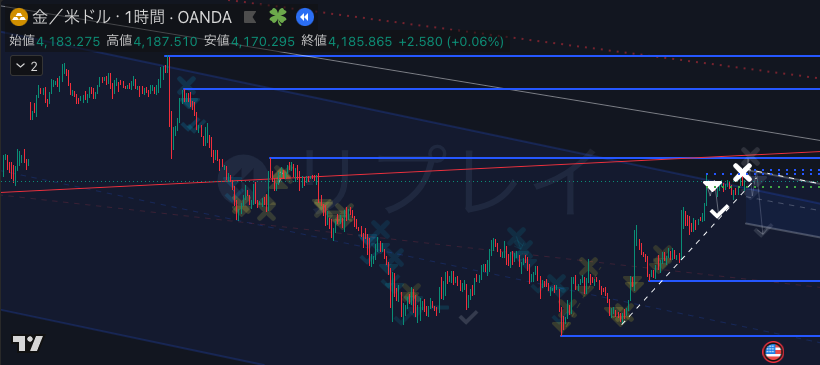Expand the collapsed indicators legend showing 2

(26, 66)
